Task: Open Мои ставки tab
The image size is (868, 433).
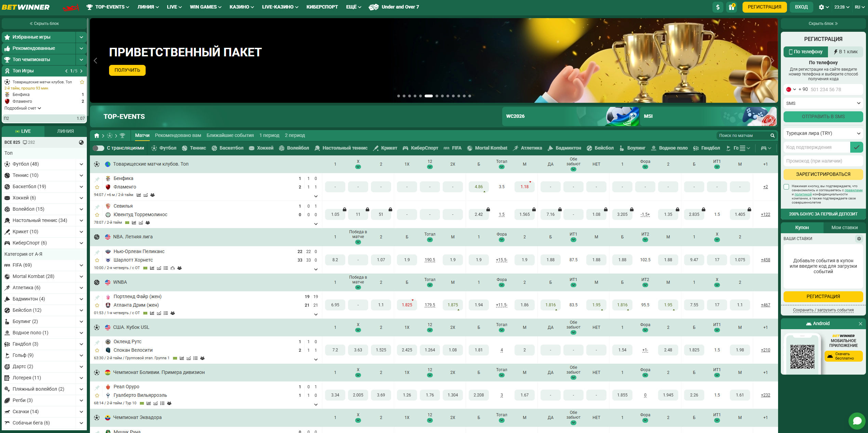Action: [844, 227]
